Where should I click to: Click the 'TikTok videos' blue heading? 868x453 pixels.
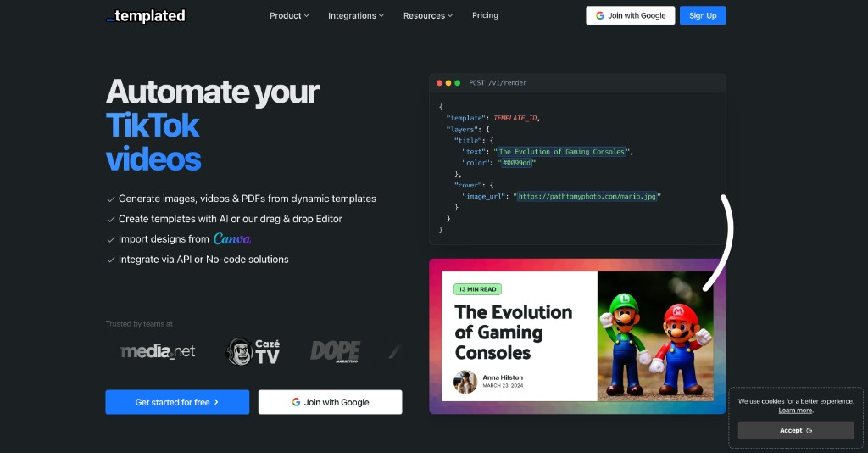coord(153,143)
